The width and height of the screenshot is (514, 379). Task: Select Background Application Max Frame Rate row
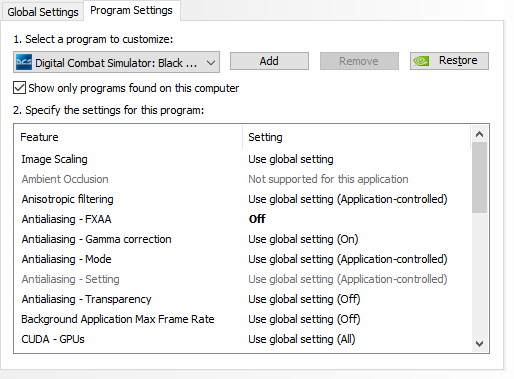[242, 319]
